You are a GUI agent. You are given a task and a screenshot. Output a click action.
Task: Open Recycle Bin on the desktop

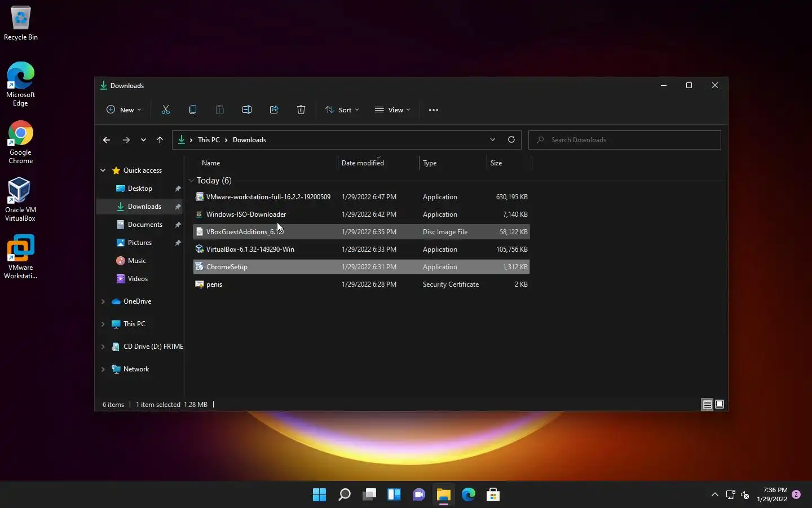(21, 24)
